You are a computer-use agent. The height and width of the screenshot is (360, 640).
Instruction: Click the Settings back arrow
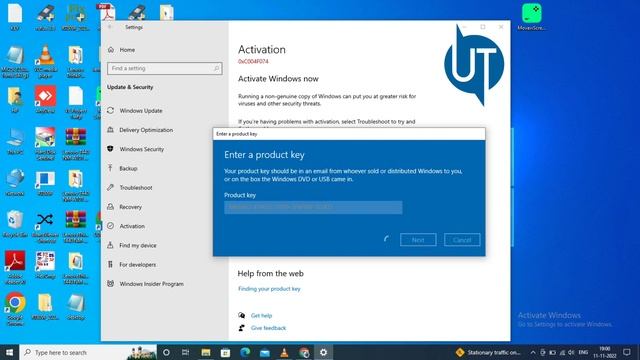(x=110, y=27)
